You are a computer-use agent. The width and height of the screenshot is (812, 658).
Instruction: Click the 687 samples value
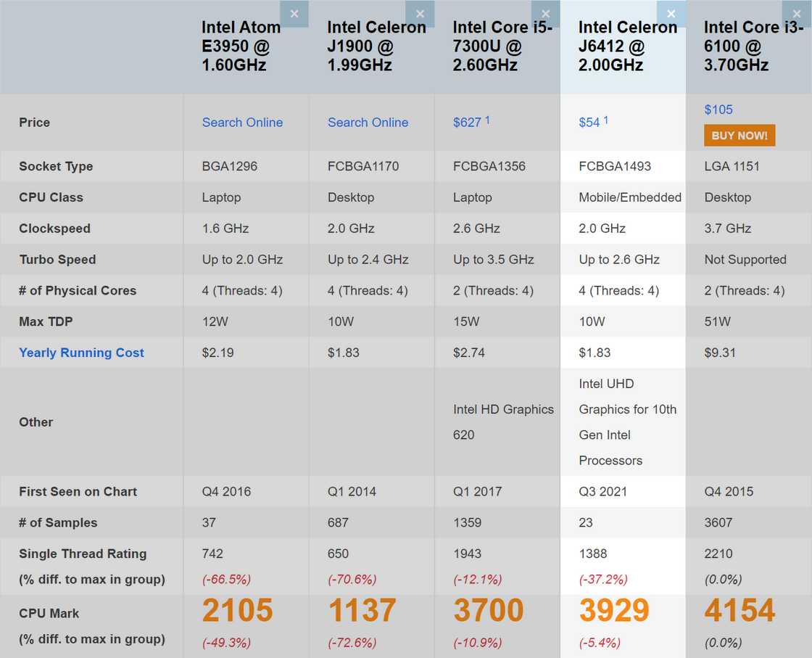click(x=338, y=523)
